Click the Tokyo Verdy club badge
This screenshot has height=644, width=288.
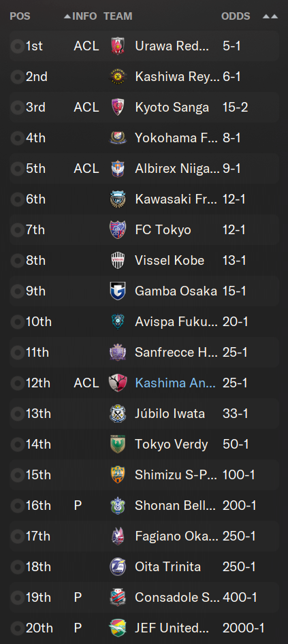point(118,444)
